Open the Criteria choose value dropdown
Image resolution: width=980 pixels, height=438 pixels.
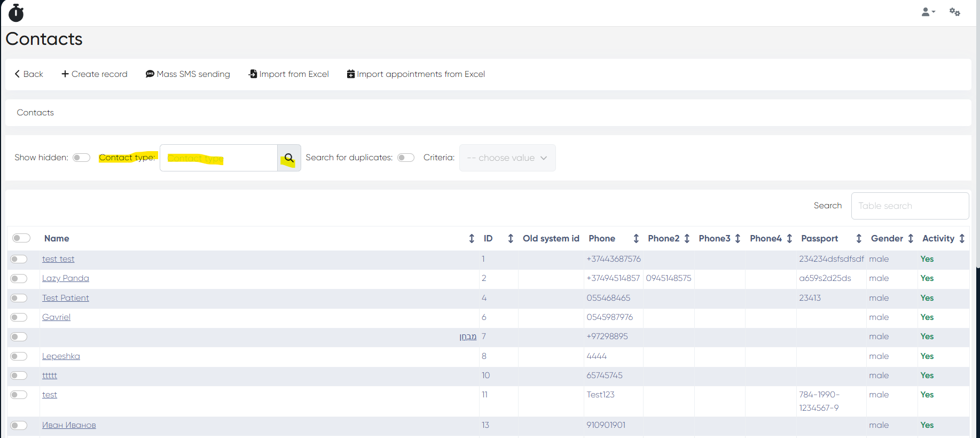(507, 158)
